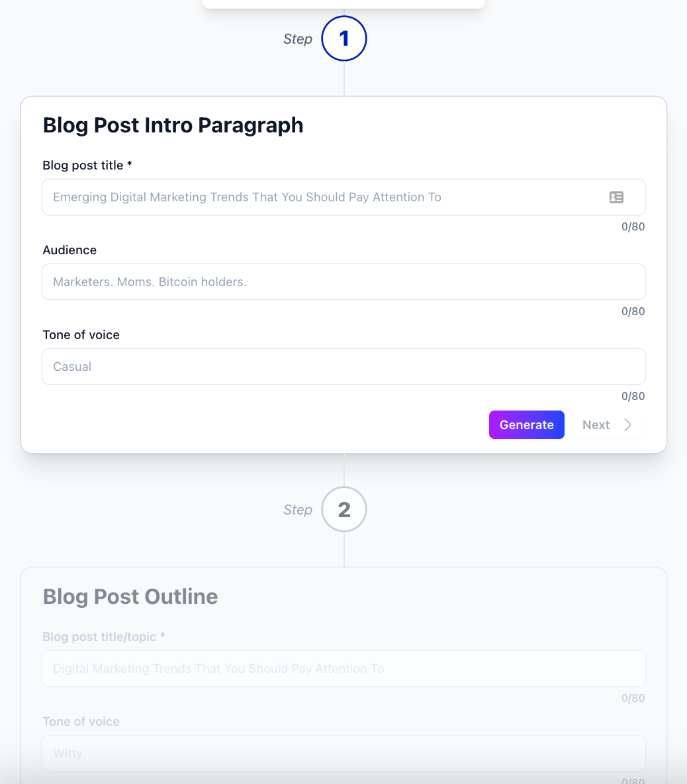The image size is (687, 784).
Task: Click the address-card icon to autofill example title
Action: (616, 197)
